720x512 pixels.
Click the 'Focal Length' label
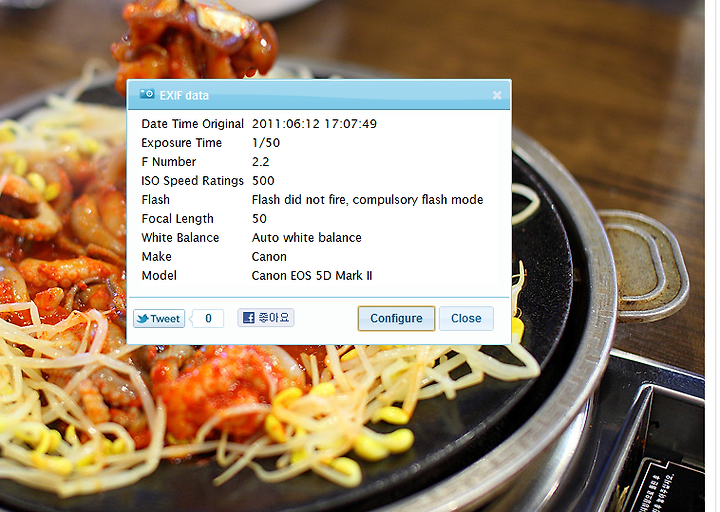177,219
